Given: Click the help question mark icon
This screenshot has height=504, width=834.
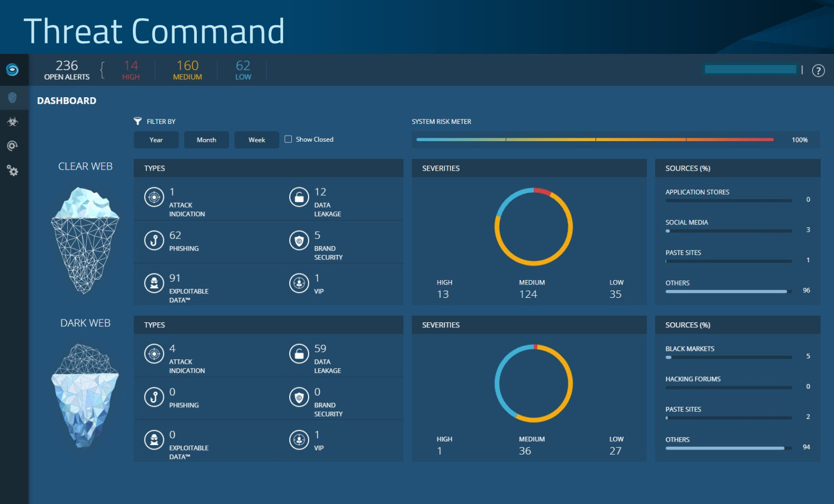Looking at the screenshot, I should point(818,71).
